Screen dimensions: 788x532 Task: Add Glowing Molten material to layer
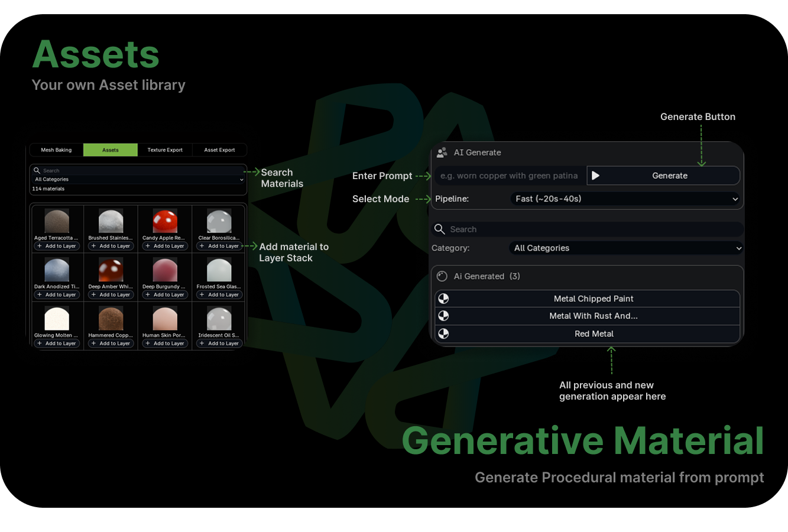click(57, 343)
